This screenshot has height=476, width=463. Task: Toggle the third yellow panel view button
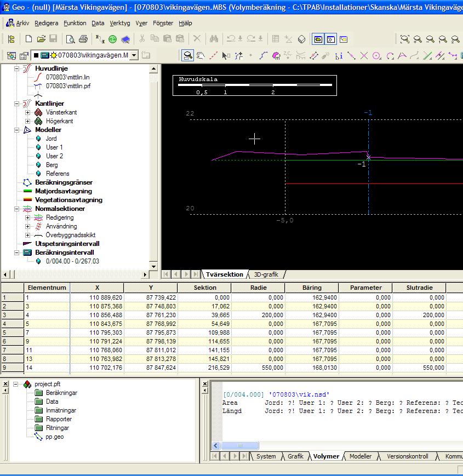pos(343,39)
